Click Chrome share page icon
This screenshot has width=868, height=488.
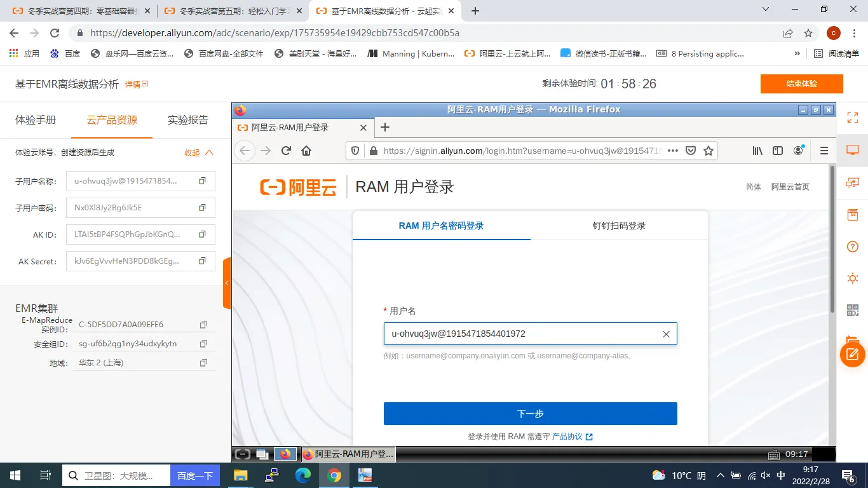[x=788, y=33]
